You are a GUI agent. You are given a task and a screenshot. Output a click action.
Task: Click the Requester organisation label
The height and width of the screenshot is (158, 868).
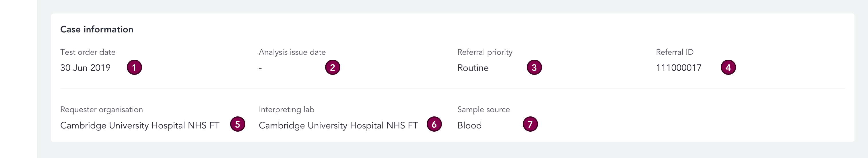[x=101, y=110]
